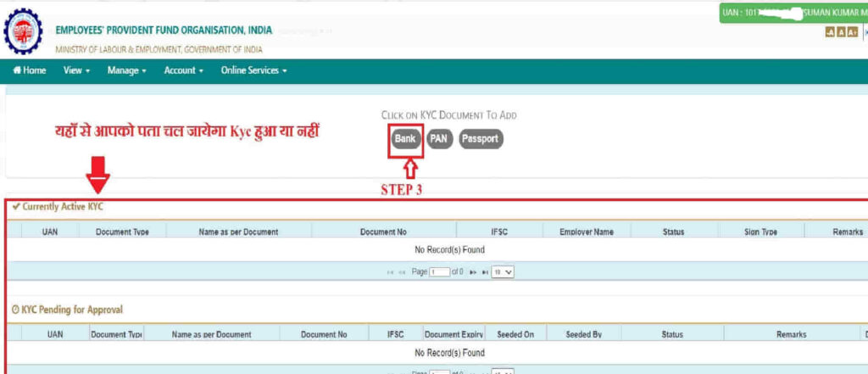This screenshot has width=868, height=374.
Task: Click the Passport KYC document button
Action: pyautogui.click(x=481, y=139)
